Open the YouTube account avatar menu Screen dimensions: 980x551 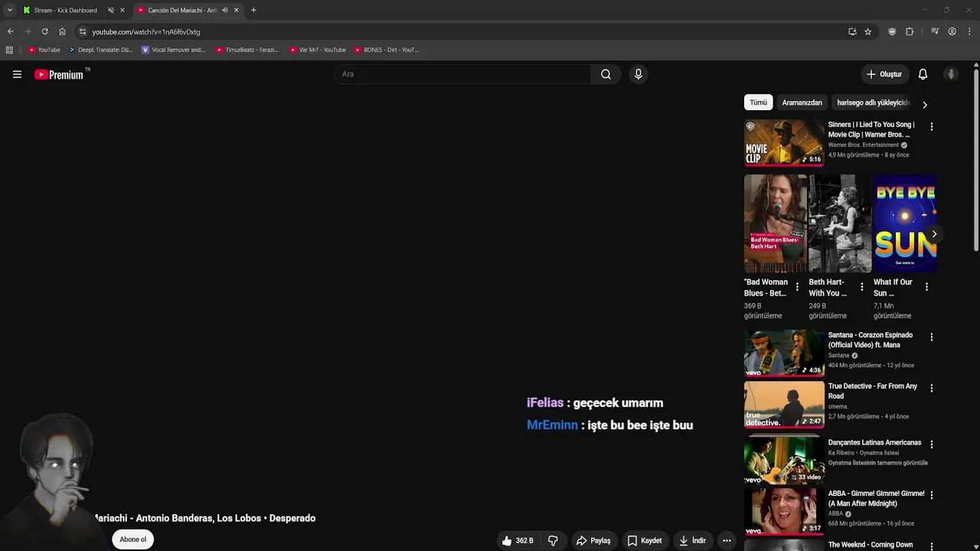(x=951, y=74)
